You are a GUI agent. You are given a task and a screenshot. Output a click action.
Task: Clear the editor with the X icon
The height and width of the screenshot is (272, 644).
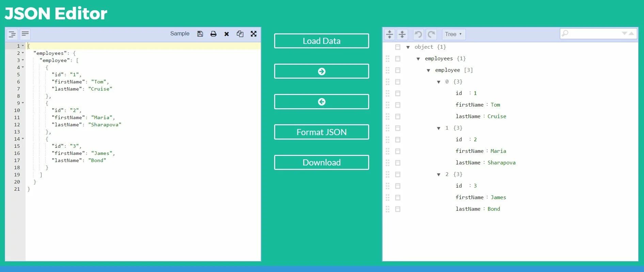[x=226, y=34]
